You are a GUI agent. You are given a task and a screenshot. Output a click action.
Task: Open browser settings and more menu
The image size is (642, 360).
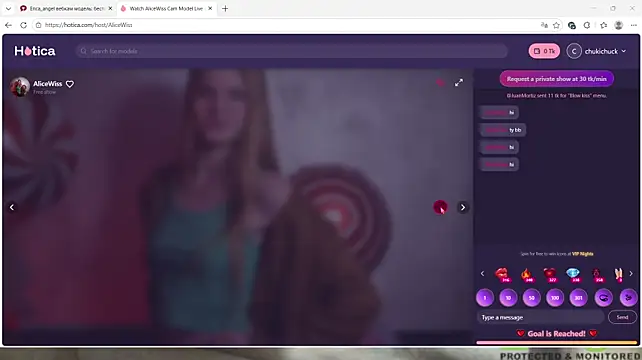click(x=633, y=25)
